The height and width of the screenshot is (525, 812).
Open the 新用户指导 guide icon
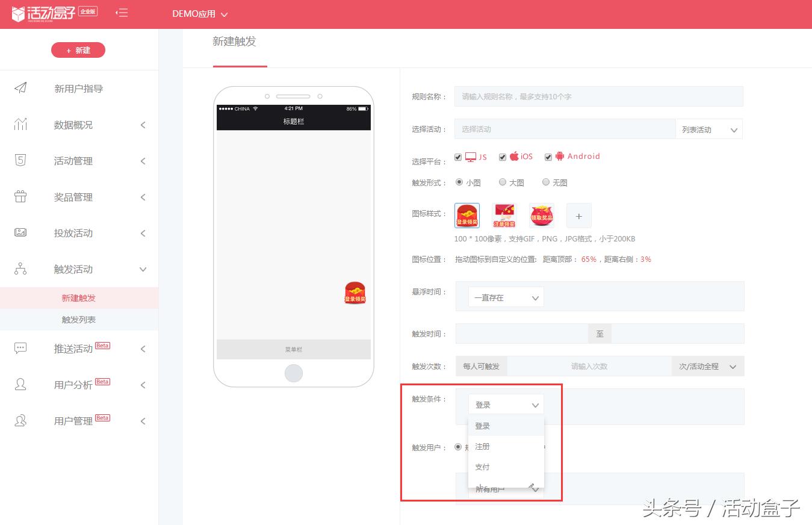(x=20, y=89)
